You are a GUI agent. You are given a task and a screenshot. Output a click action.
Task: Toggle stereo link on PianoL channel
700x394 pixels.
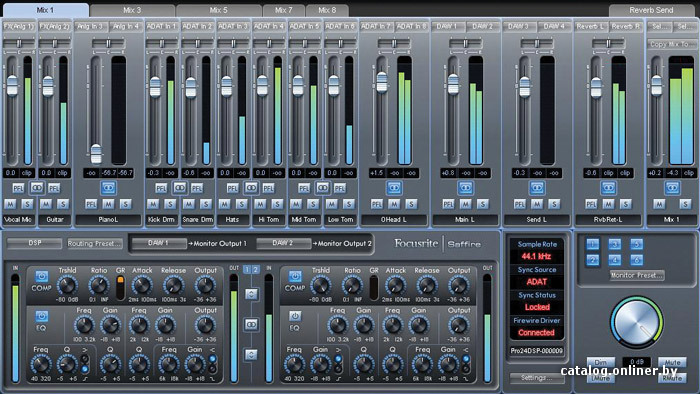click(108, 188)
